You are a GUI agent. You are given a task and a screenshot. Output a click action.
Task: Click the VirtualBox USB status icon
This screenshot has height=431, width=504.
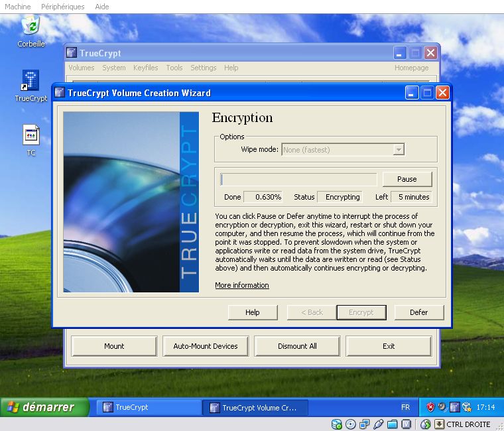click(x=378, y=424)
